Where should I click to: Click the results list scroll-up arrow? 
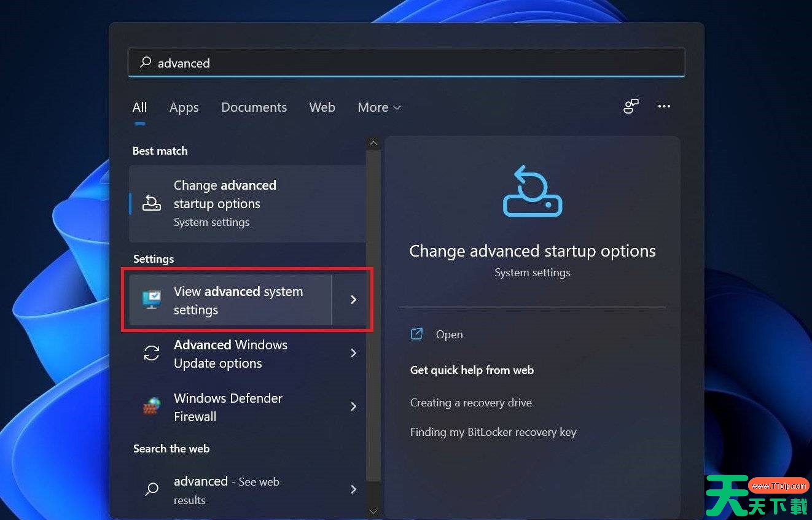373,142
